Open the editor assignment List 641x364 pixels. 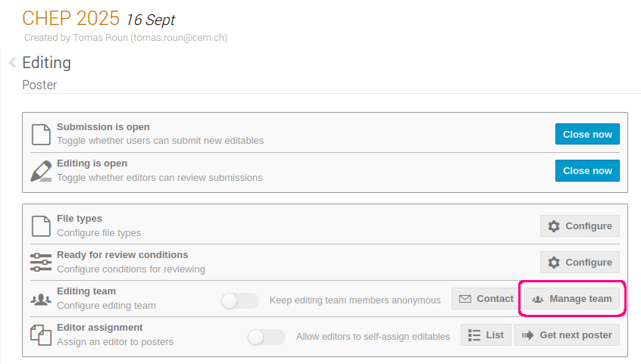pyautogui.click(x=486, y=335)
